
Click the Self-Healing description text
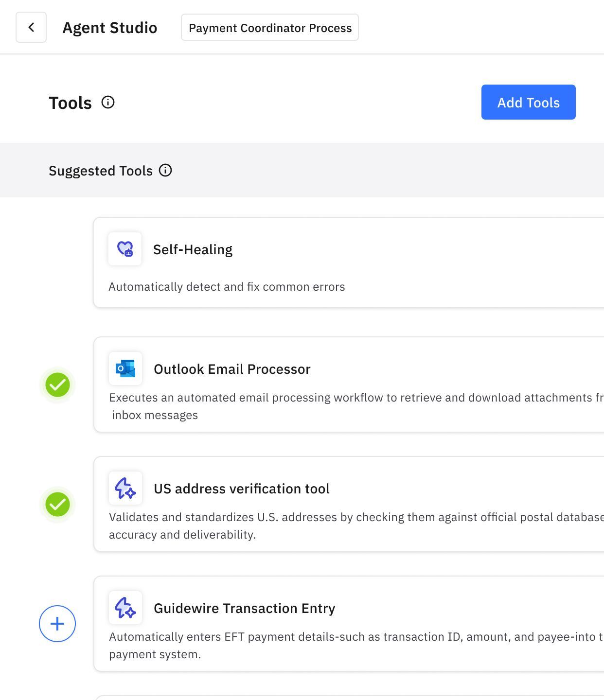[227, 287]
